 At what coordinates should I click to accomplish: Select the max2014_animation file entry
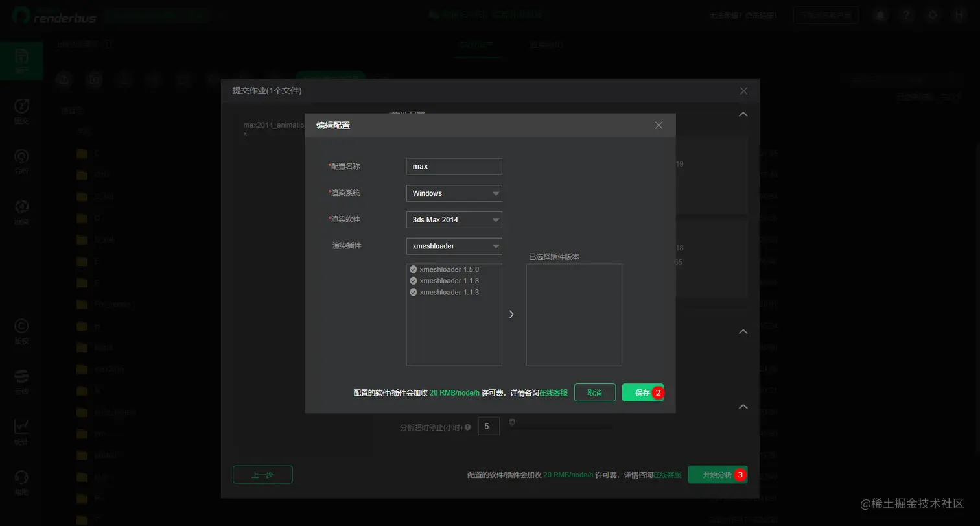click(274, 128)
